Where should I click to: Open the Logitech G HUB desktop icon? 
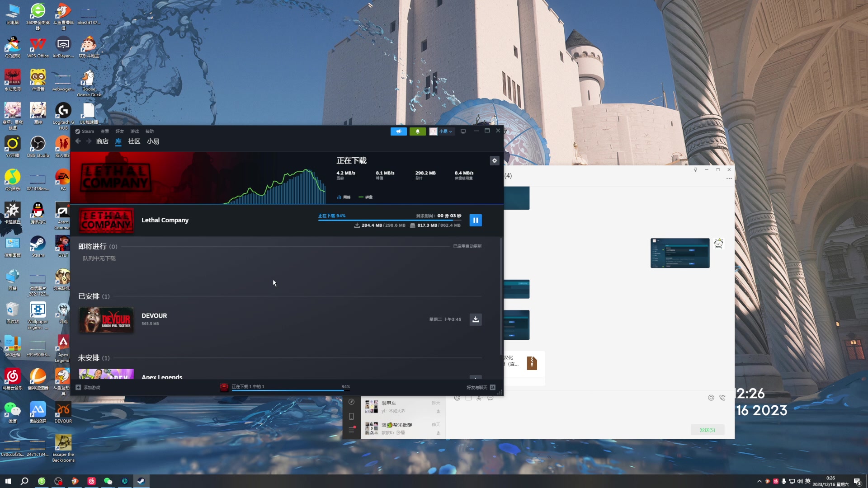click(63, 116)
